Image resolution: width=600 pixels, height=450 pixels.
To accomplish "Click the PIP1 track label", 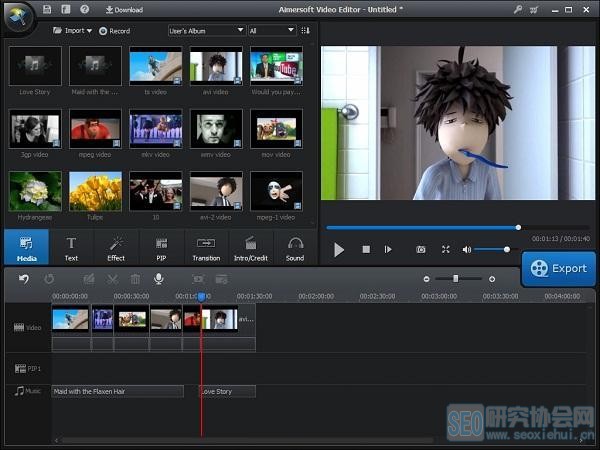I will [28, 368].
